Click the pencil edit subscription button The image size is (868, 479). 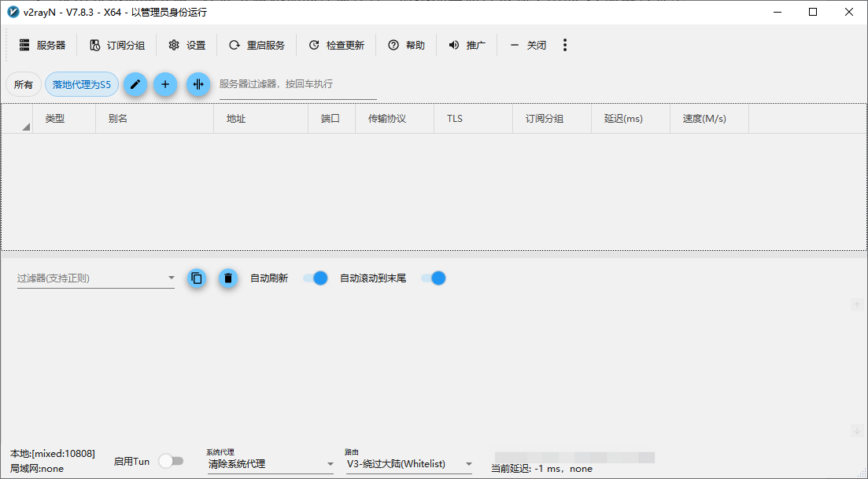pyautogui.click(x=135, y=85)
